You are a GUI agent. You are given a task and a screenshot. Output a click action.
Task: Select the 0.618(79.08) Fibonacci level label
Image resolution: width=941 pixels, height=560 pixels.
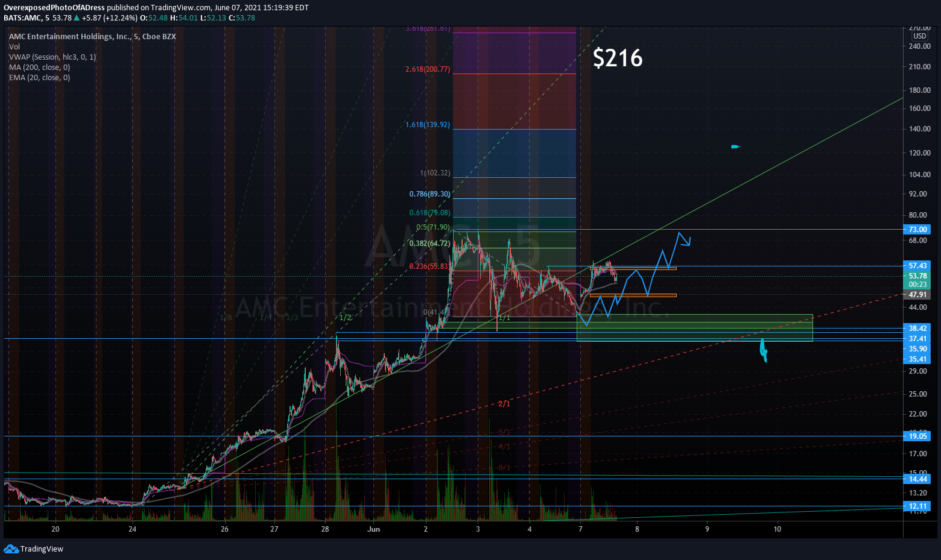click(429, 213)
